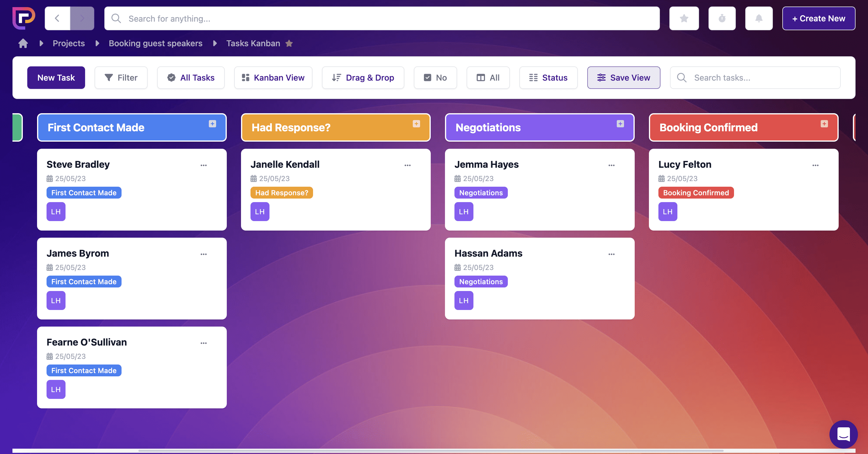Screen dimensions: 868x454
Task: Open the timer stopwatch icon
Action: coord(722,19)
